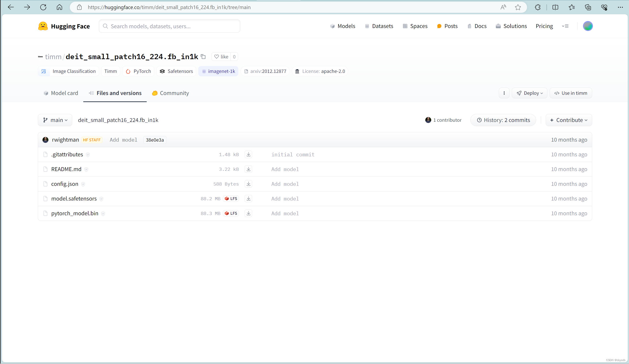Expand the Contribute dropdown
Screen dimensions: 629x364
click(569, 120)
